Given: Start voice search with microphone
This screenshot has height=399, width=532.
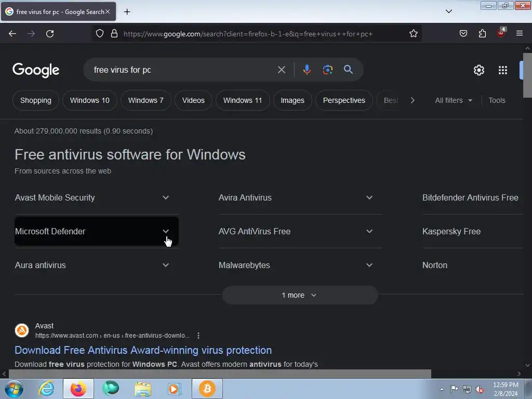Looking at the screenshot, I should tap(307, 70).
